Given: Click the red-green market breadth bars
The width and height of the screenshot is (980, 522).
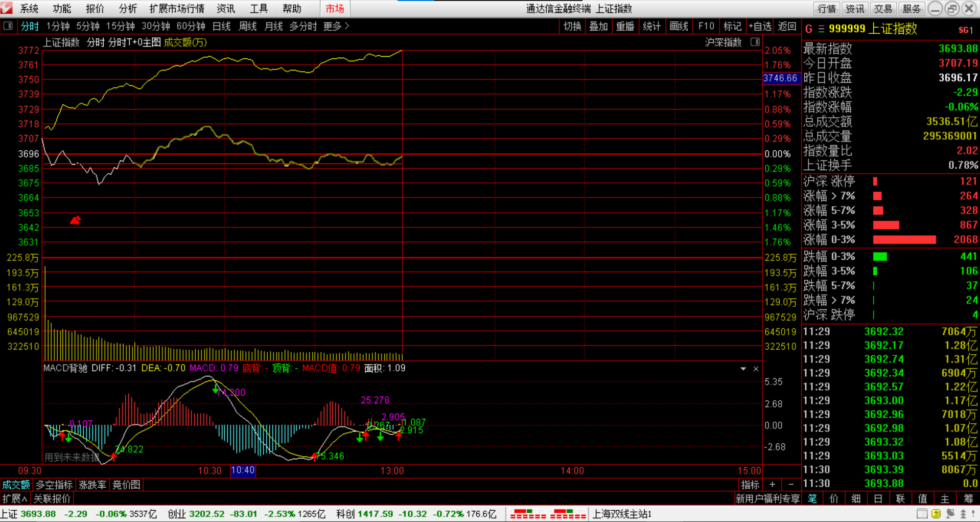Looking at the screenshot, I should coord(548,514).
